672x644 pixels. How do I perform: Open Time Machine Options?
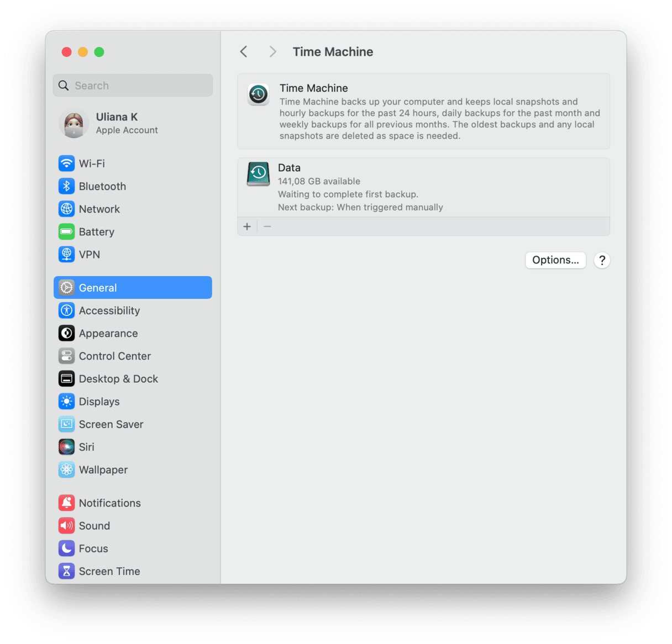coord(555,260)
